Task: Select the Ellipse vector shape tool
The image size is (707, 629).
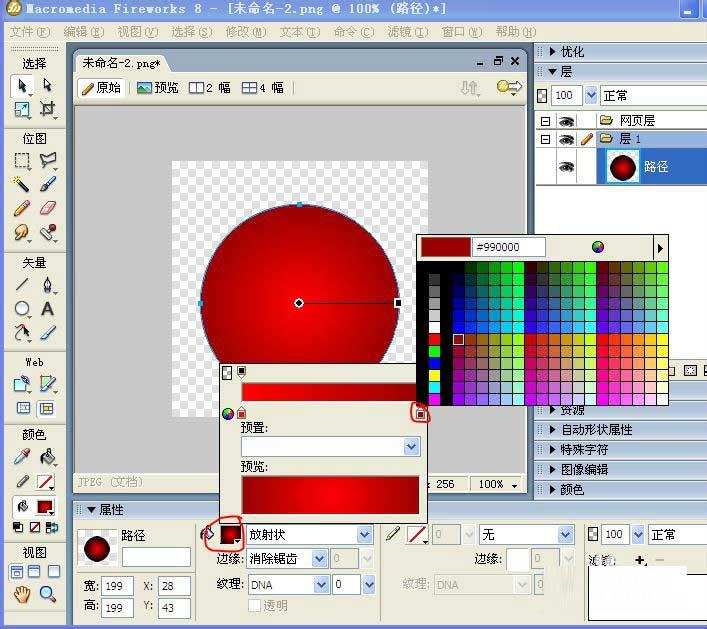Action: pos(21,309)
